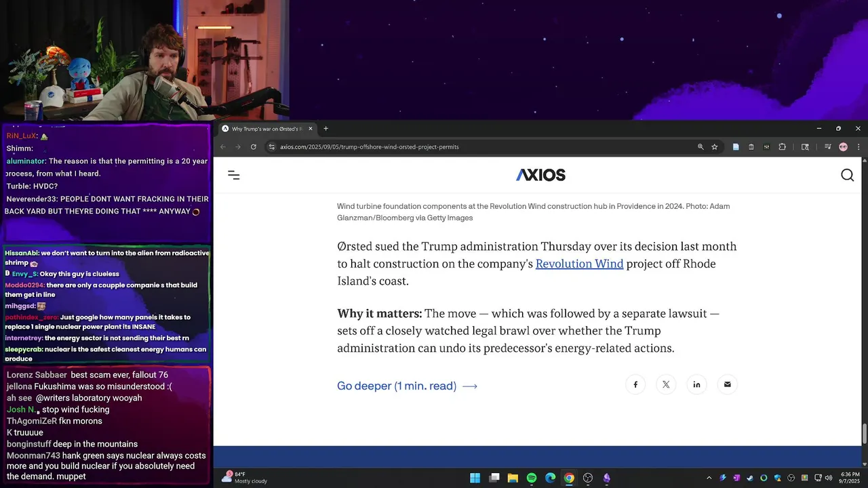Viewport: 868px width, 488px height.
Task: Open Spotify from taskbar
Action: pos(532,478)
